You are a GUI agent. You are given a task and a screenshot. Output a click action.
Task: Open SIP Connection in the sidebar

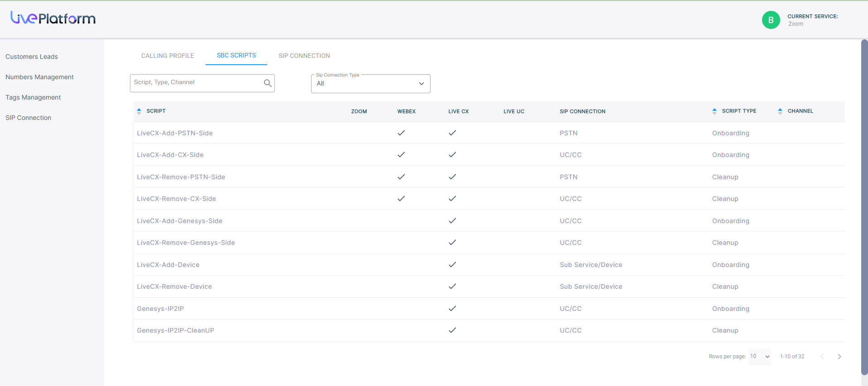click(x=28, y=118)
